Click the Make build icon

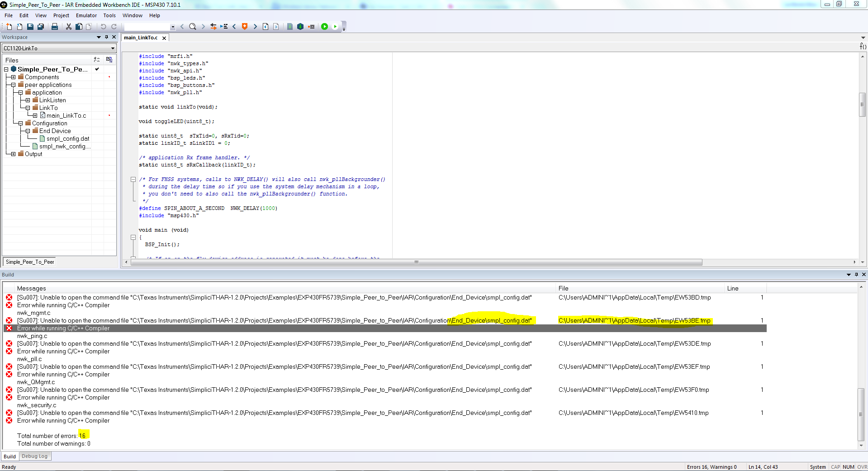300,27
